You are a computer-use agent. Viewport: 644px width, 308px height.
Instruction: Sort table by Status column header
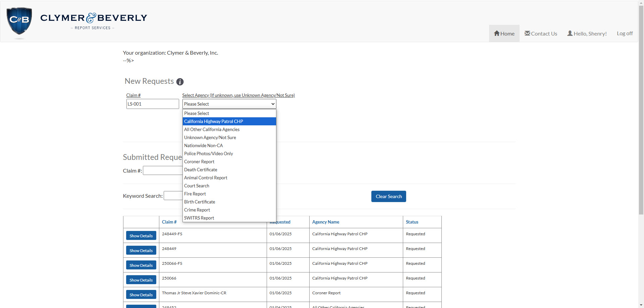(x=412, y=222)
